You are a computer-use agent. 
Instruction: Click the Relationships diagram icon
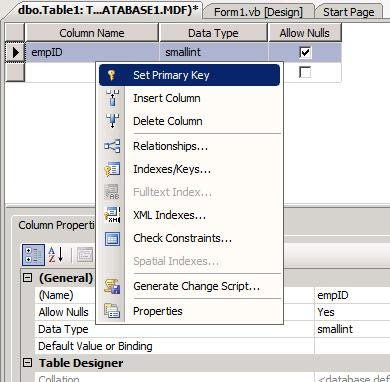click(112, 146)
